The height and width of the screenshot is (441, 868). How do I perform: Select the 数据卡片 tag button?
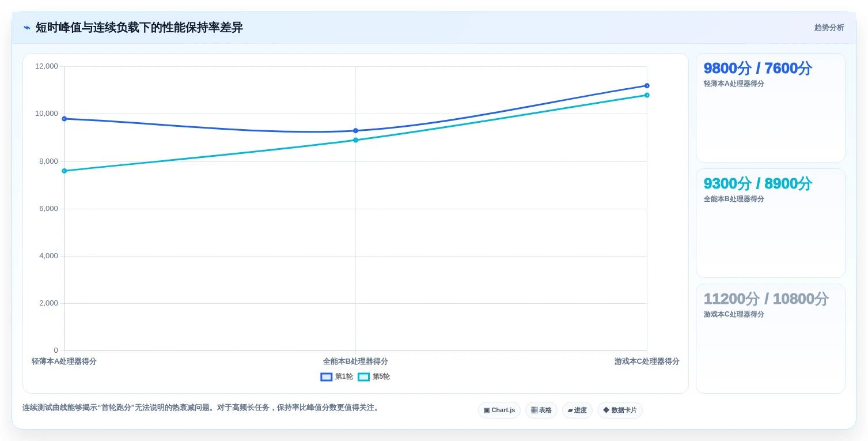coord(620,410)
